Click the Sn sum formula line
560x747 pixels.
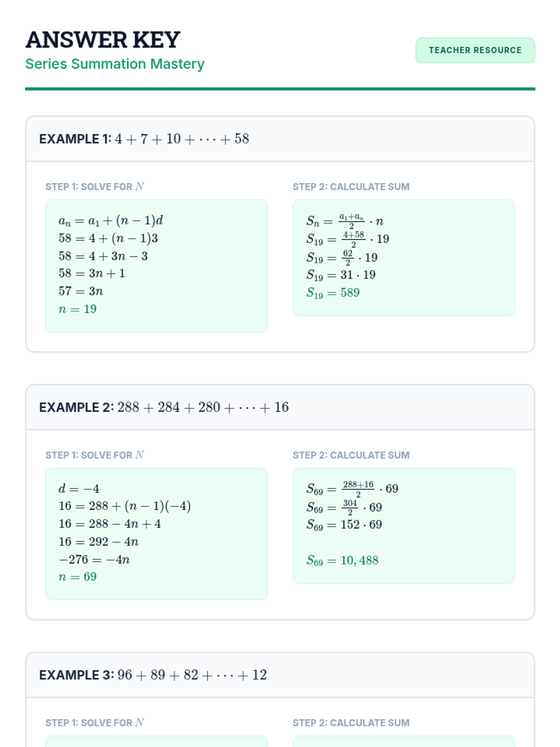tap(345, 220)
